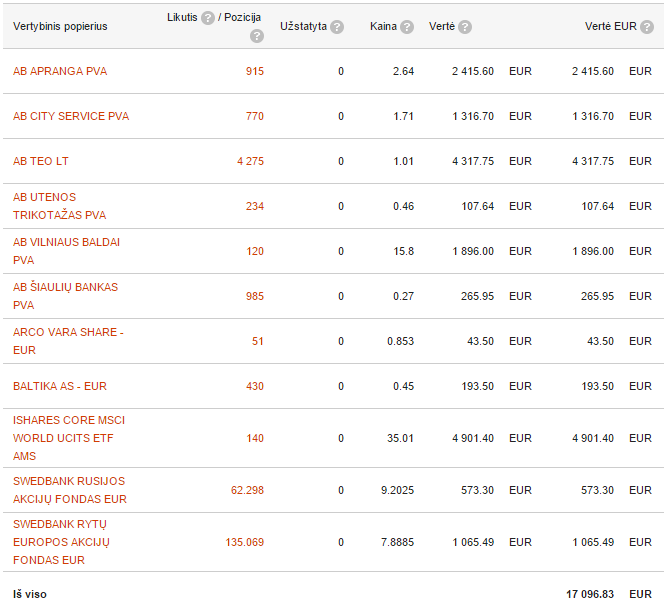Click help icon below Pozicija header
The height and width of the screenshot is (608, 664).
[x=257, y=36]
